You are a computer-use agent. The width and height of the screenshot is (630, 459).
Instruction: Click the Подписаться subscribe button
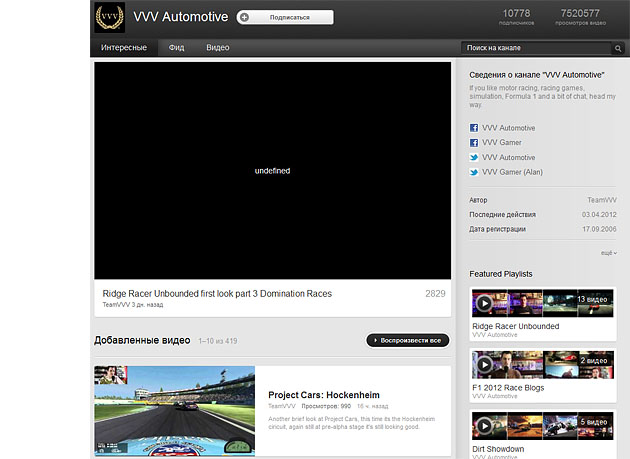pos(285,17)
